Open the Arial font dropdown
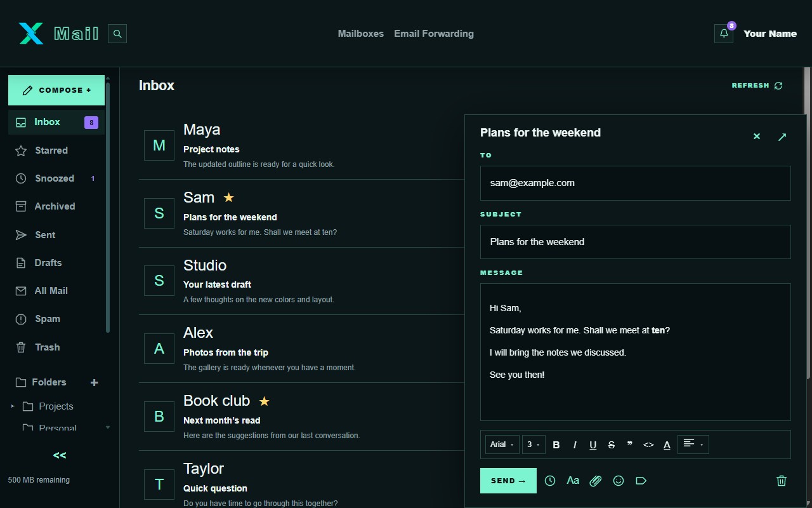 pos(502,444)
